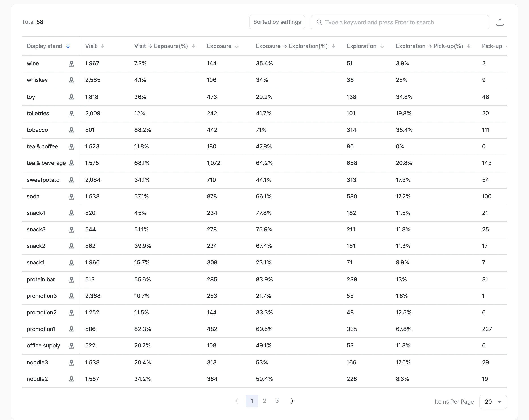Click the person-location icon in promotion1 row
The image size is (529, 420).
[x=71, y=329]
